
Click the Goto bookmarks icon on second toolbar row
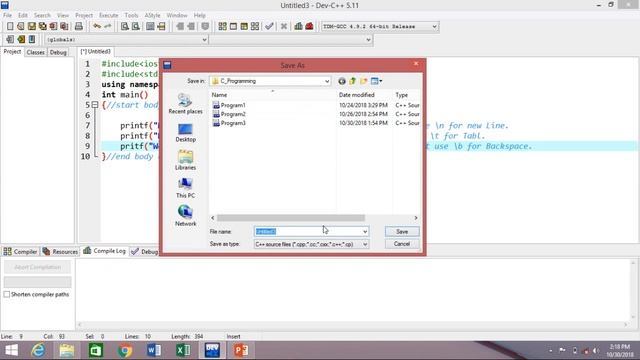(32, 39)
